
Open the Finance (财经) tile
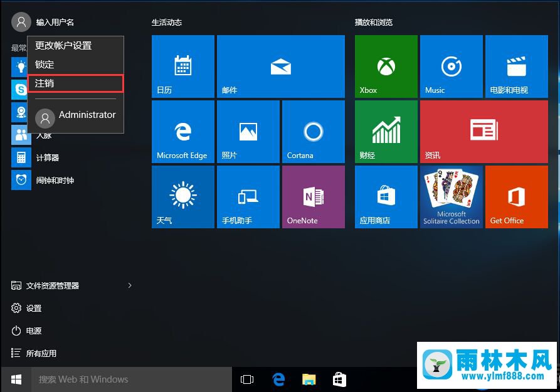click(386, 132)
